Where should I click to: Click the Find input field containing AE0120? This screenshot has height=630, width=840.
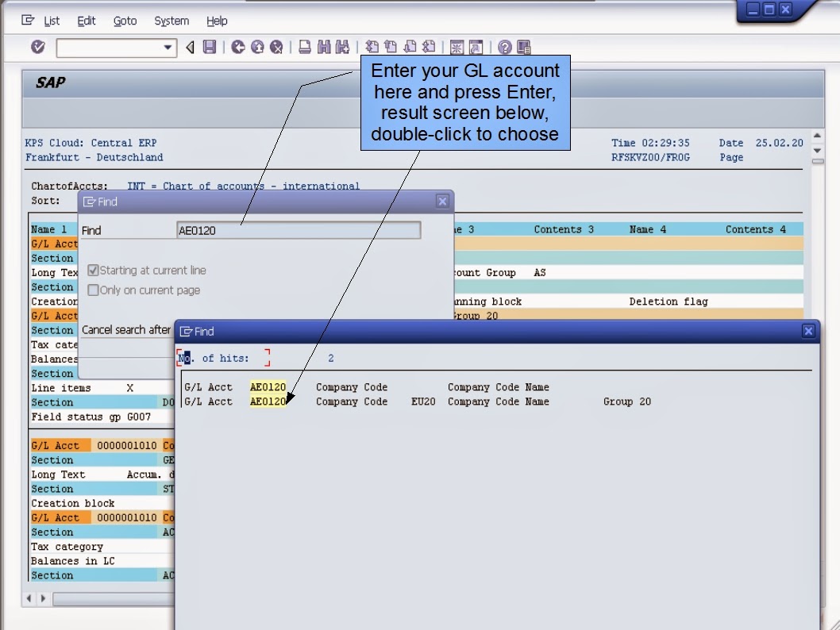point(299,230)
